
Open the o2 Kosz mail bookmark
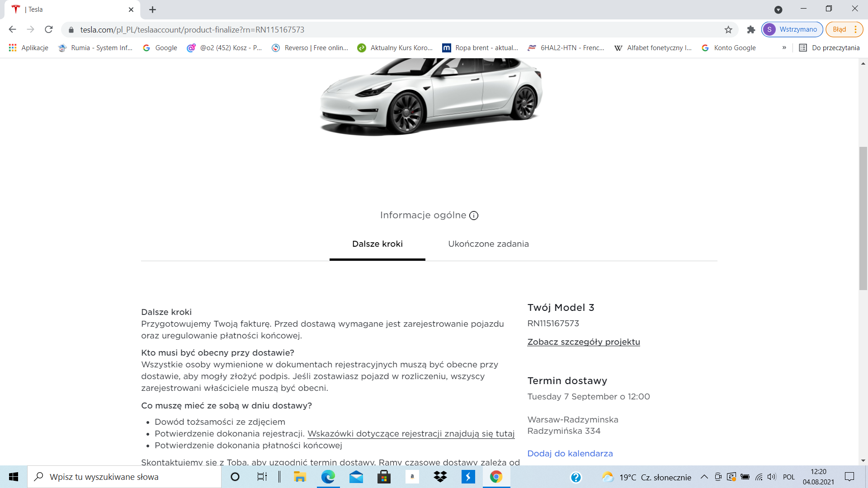224,48
